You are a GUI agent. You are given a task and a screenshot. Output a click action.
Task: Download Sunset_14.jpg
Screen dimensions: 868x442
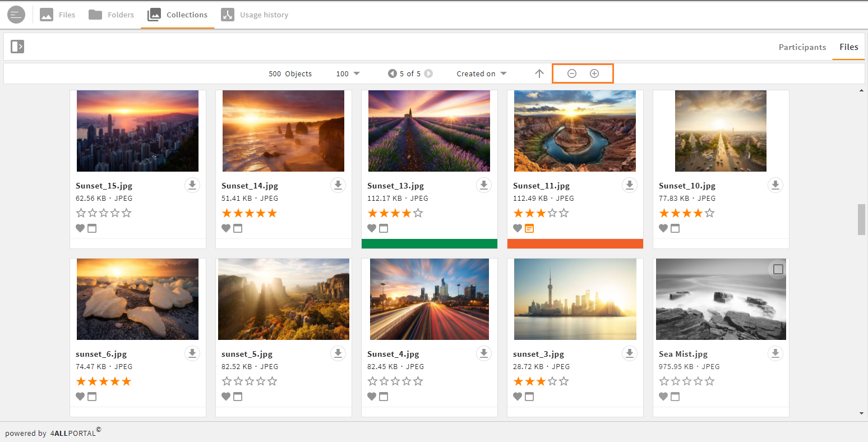(338, 185)
